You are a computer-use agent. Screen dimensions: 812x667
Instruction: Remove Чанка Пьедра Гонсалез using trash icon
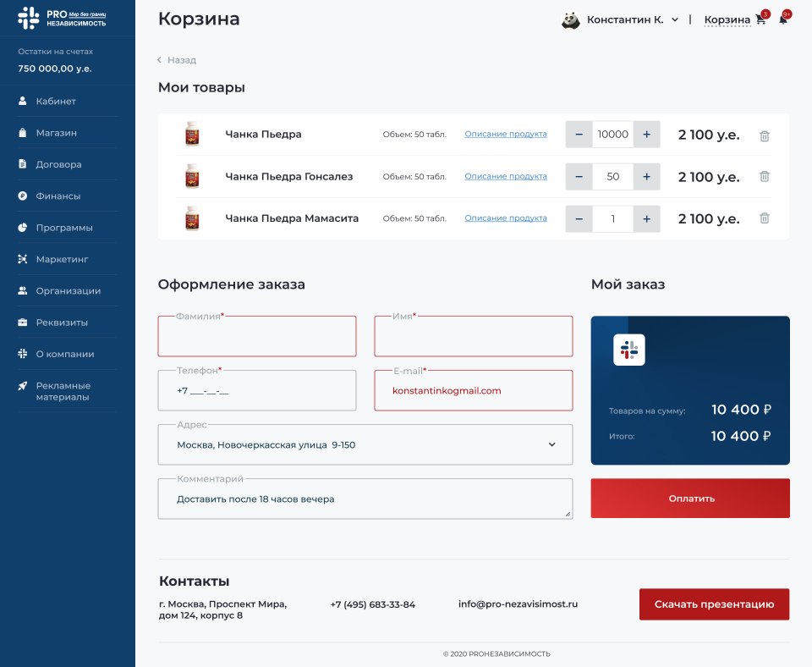(764, 177)
